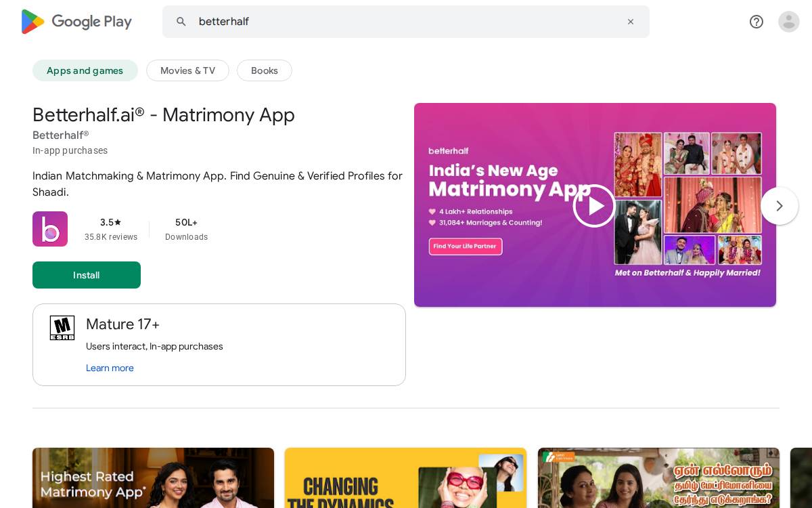
Task: Open the Help center icon
Action: click(x=757, y=22)
